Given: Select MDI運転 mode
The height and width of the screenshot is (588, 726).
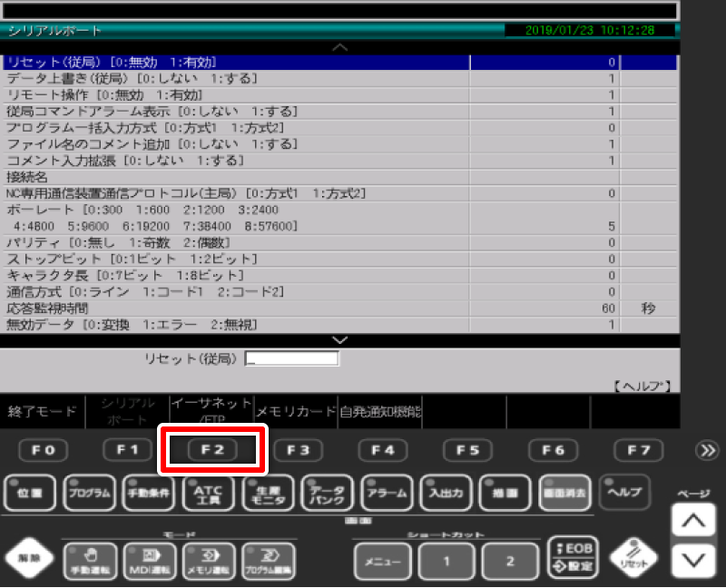Looking at the screenshot, I should pos(150,561).
